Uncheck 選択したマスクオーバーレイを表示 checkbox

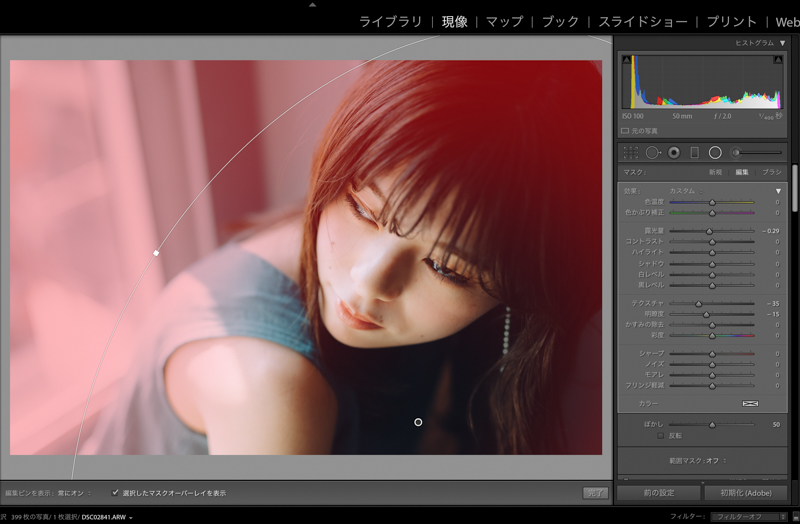tap(115, 493)
